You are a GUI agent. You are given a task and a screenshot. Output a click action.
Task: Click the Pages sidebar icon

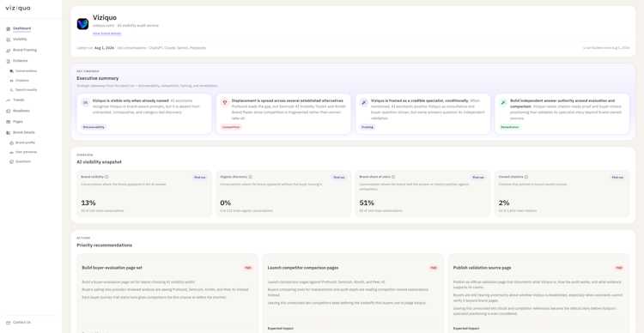point(9,122)
